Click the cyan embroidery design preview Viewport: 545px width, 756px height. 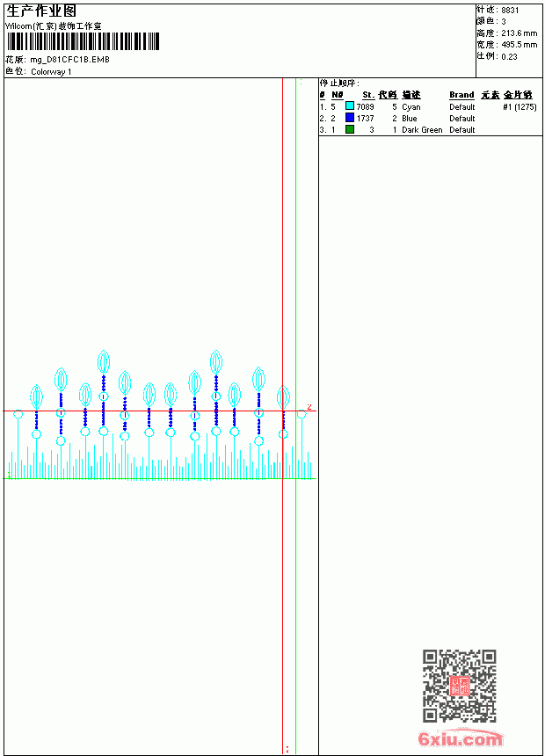click(x=162, y=415)
